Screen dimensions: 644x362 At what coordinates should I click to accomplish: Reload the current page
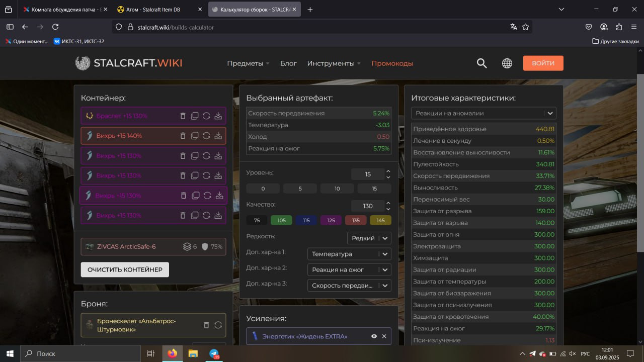[55, 27]
